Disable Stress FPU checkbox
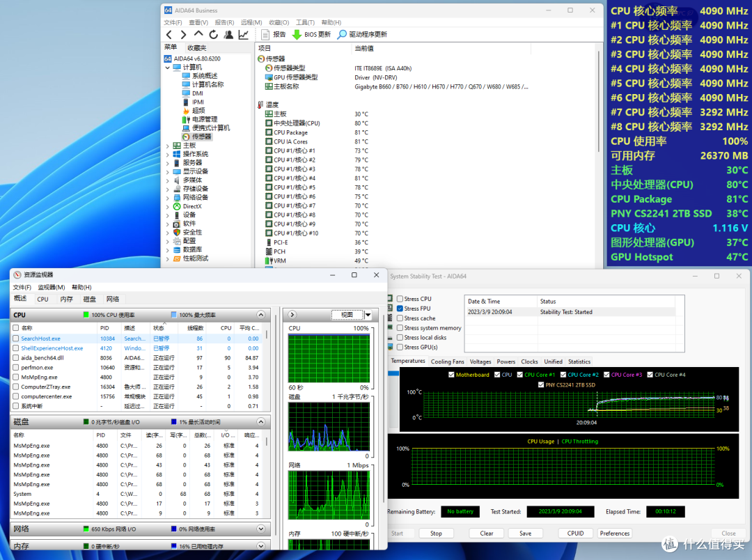This screenshot has height=560, width=752. tap(400, 308)
